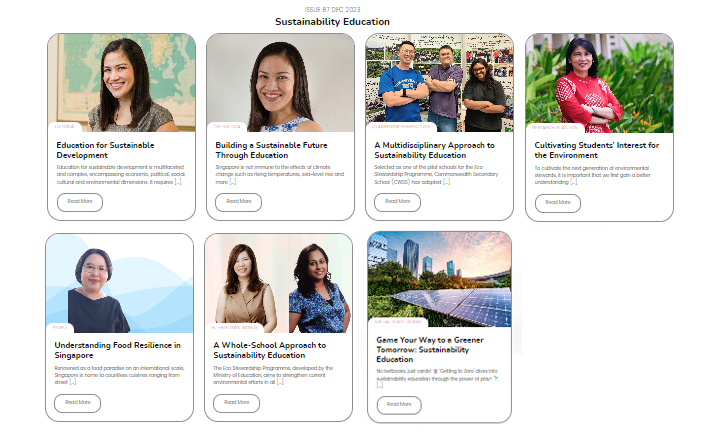Click the woman with glasses on blue waves image

[x=119, y=282]
